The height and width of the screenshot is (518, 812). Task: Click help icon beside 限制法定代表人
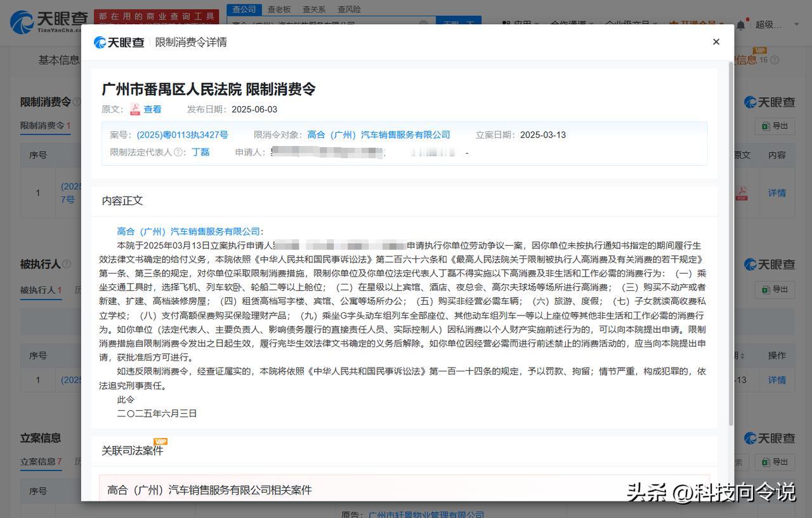[x=178, y=152]
